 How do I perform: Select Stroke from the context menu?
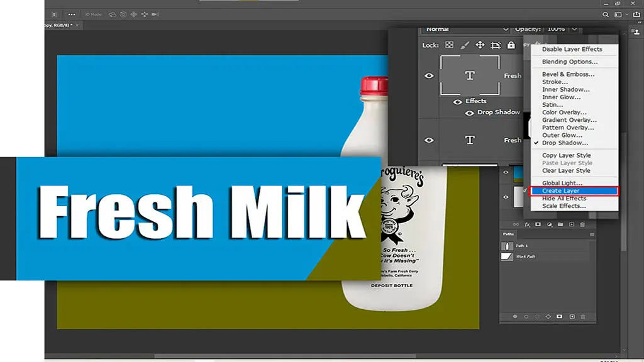pyautogui.click(x=555, y=82)
